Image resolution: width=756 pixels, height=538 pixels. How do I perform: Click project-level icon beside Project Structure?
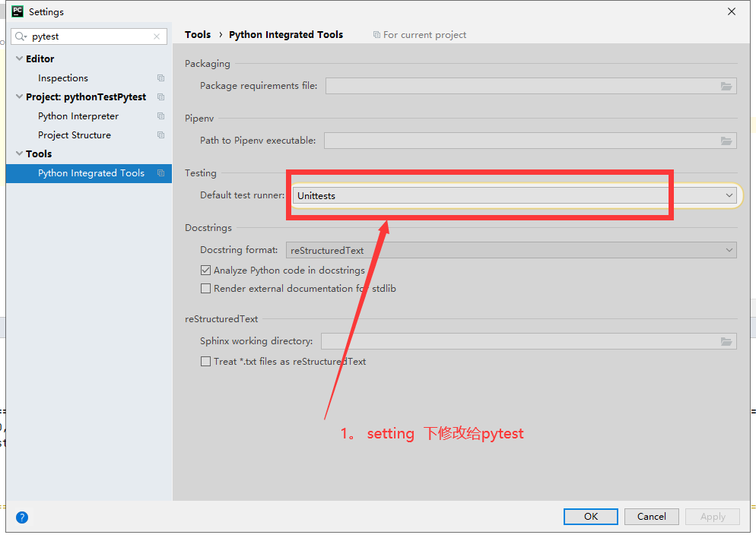161,134
